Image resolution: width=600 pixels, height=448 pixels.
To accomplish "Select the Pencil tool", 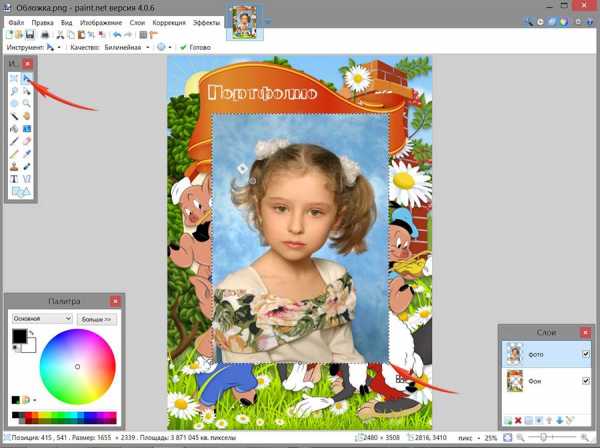I will pos(14,154).
